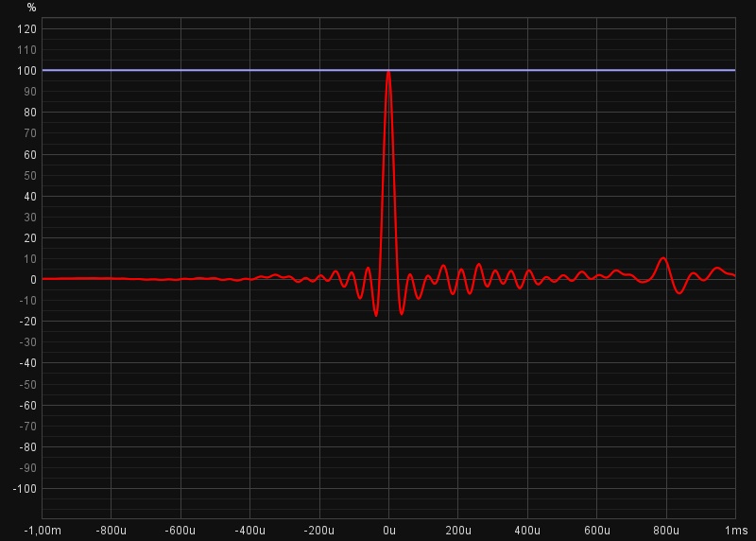Click the -80 y-axis label
This screenshot has height=541, width=756.
[28, 447]
